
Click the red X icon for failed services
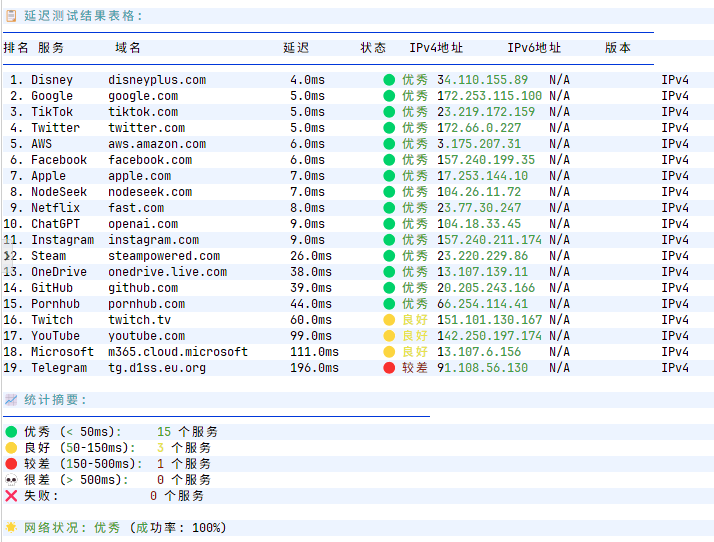tap(11, 496)
